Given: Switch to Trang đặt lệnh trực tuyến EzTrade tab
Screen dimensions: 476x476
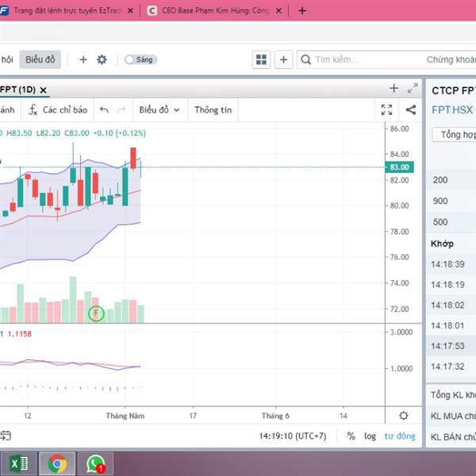Looking at the screenshot, I should point(67,11).
